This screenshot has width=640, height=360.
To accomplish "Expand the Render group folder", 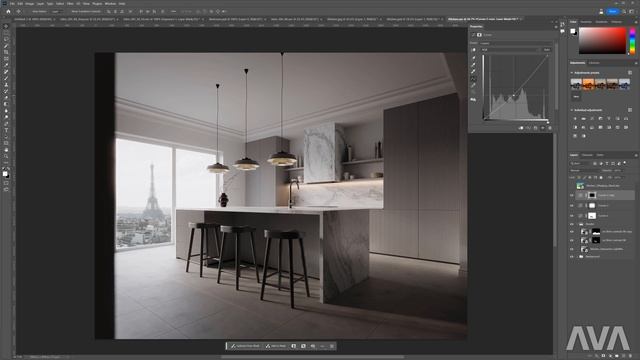I will click(577, 224).
